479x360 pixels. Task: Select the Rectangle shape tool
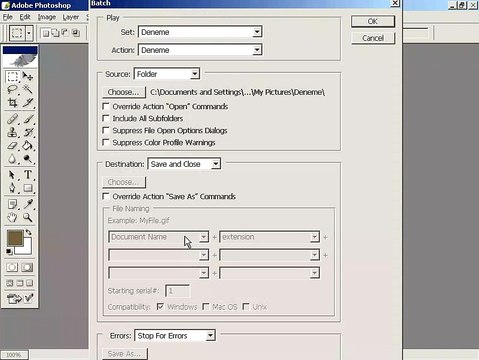click(28, 188)
